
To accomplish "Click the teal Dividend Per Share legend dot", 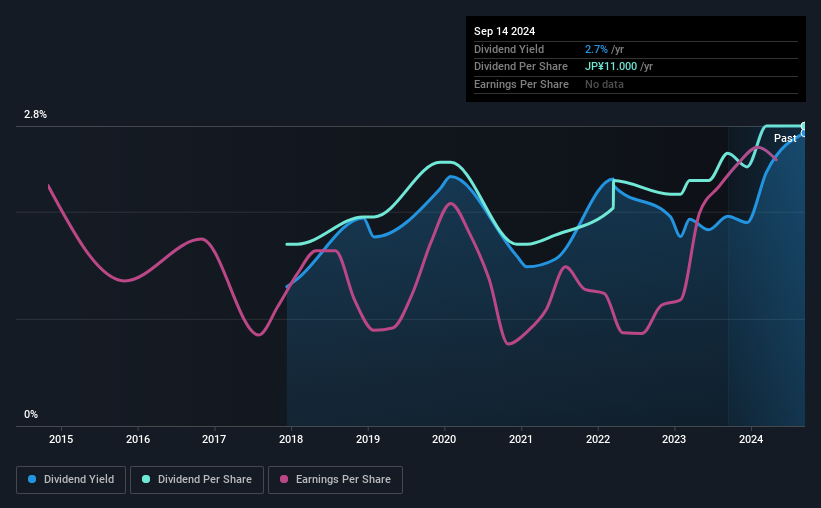I will [146, 479].
